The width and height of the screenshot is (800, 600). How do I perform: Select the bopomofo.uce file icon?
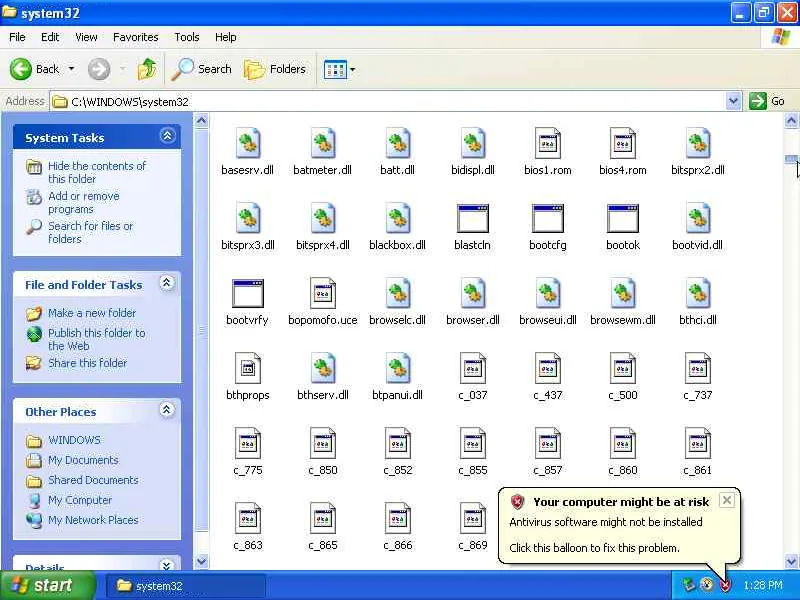(x=323, y=293)
